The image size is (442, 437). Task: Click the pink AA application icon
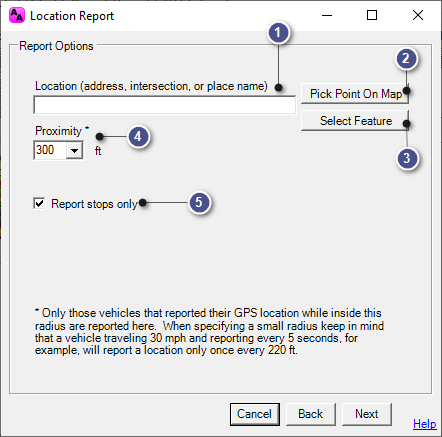17,15
